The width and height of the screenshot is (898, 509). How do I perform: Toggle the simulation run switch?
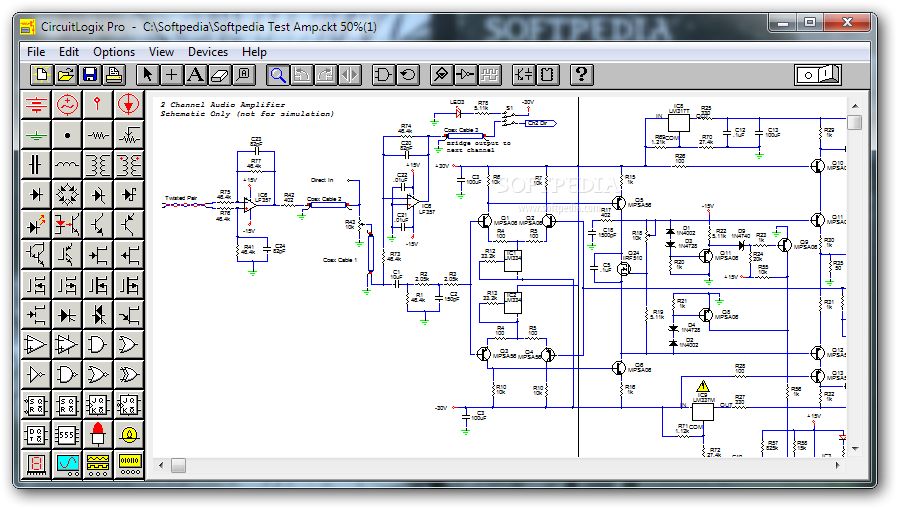(818, 75)
